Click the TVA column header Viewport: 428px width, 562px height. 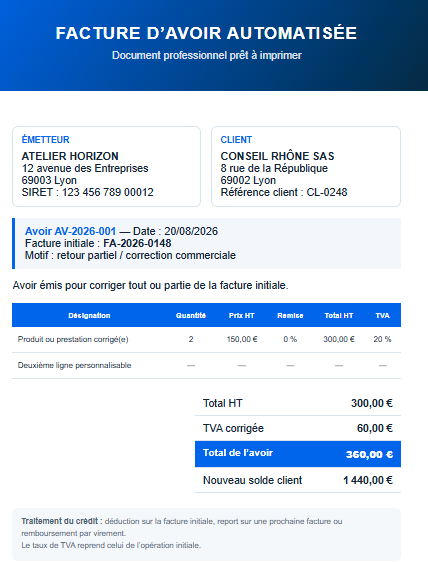(x=382, y=315)
